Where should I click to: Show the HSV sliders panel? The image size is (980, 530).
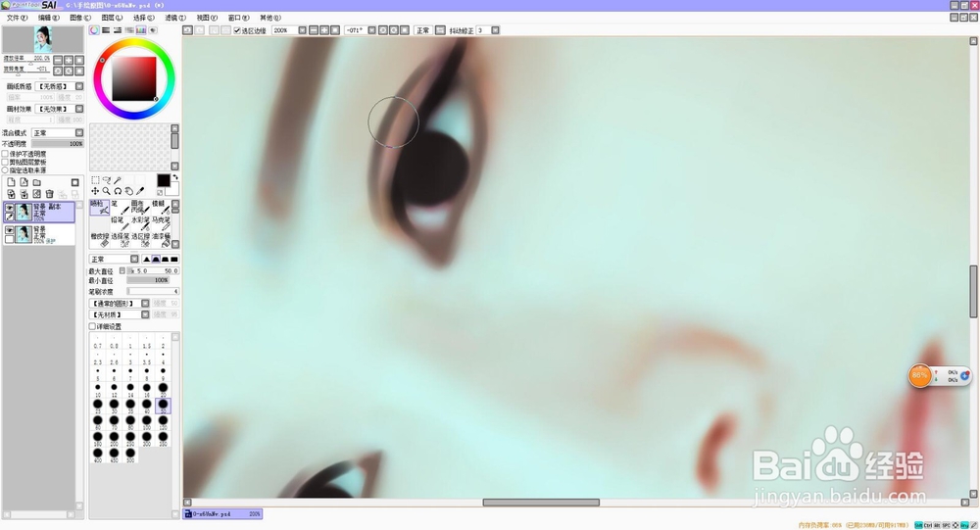(x=118, y=30)
